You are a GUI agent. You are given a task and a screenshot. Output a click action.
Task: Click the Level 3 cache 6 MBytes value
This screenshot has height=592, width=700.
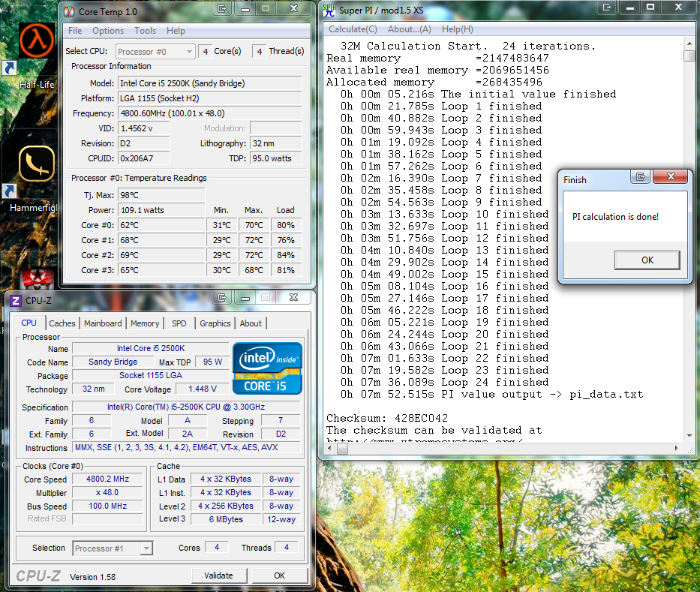[x=226, y=519]
